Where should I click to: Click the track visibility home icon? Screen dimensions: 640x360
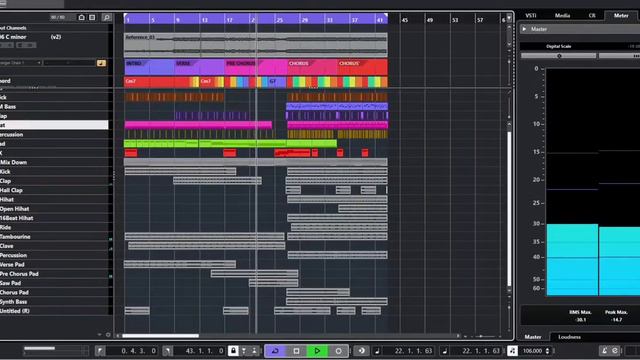[x=81, y=17]
